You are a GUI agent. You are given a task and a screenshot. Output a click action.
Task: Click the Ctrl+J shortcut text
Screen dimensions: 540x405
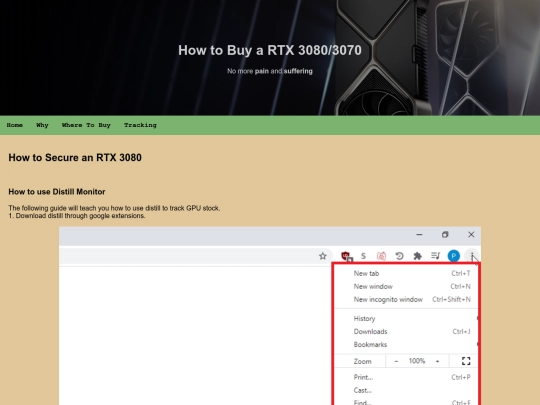click(x=461, y=332)
